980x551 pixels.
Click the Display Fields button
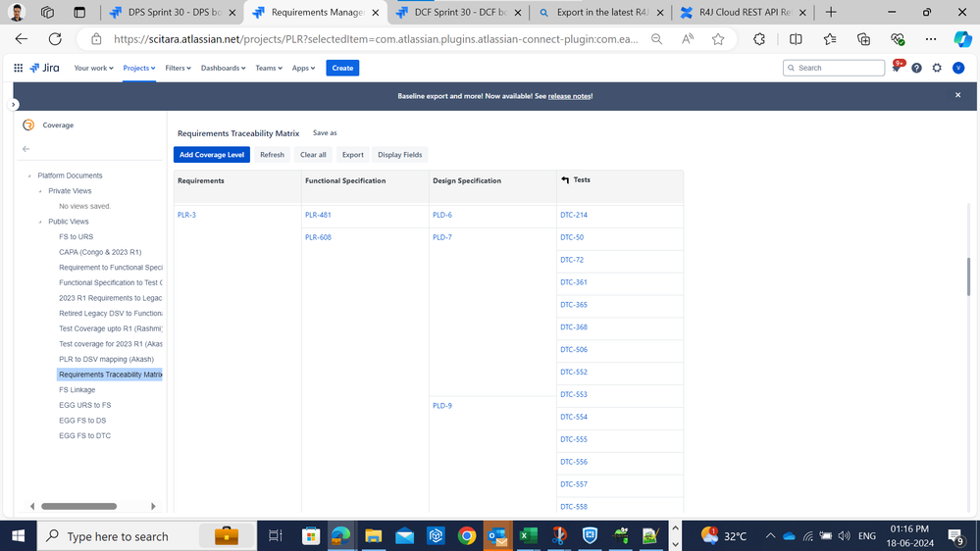click(400, 154)
